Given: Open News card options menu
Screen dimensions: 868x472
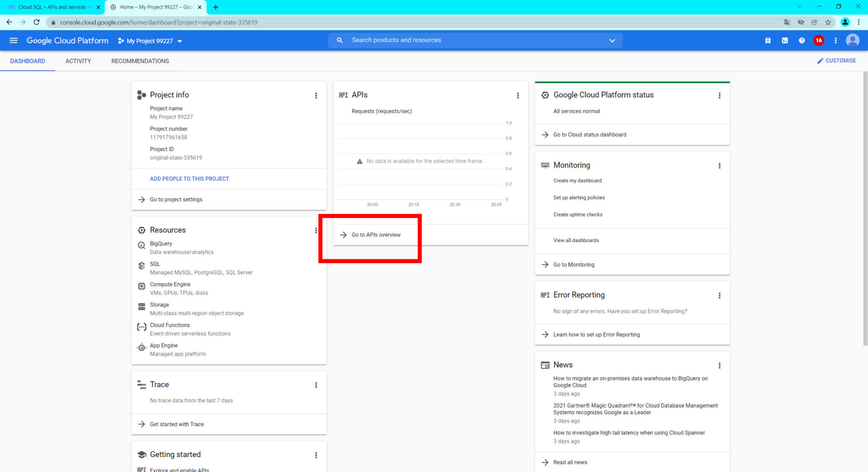Looking at the screenshot, I should tap(719, 365).
